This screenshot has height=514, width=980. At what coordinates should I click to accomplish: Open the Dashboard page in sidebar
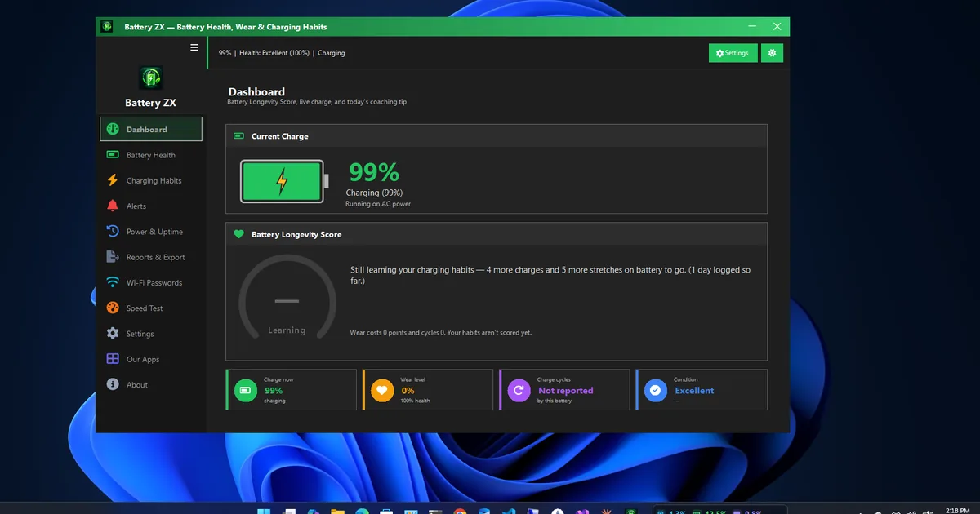[151, 129]
